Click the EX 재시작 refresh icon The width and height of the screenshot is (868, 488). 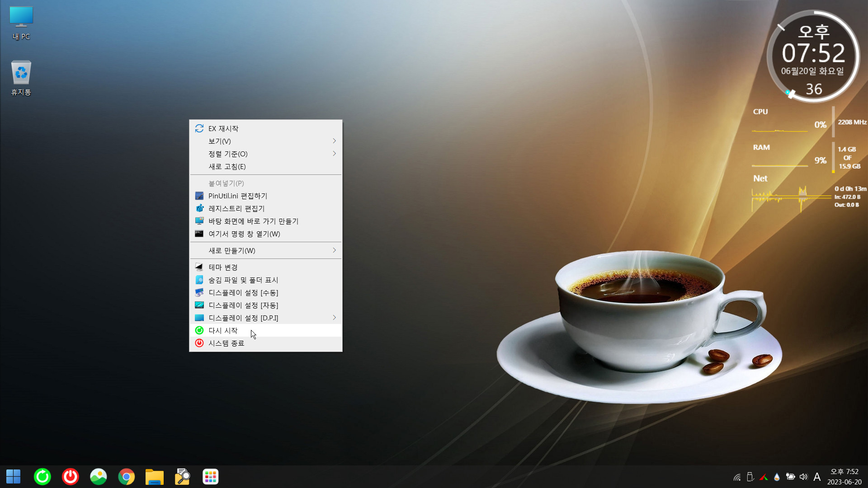pos(199,128)
